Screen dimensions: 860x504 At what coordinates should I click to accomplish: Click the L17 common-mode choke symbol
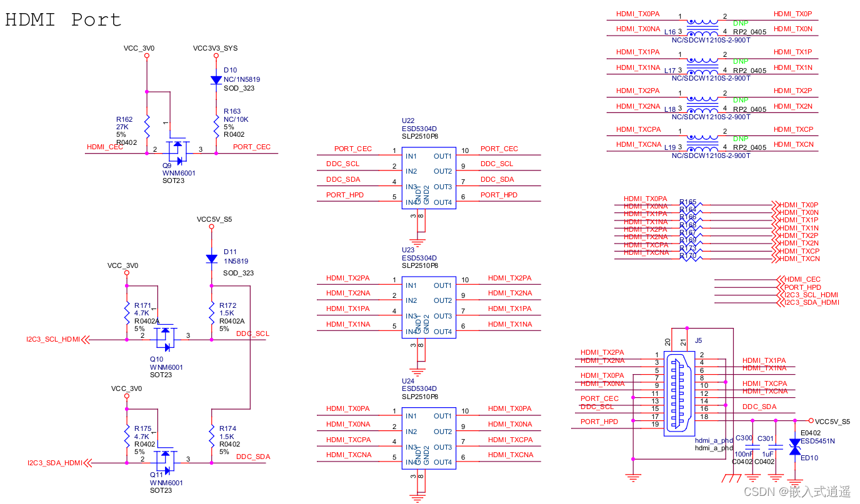click(702, 66)
